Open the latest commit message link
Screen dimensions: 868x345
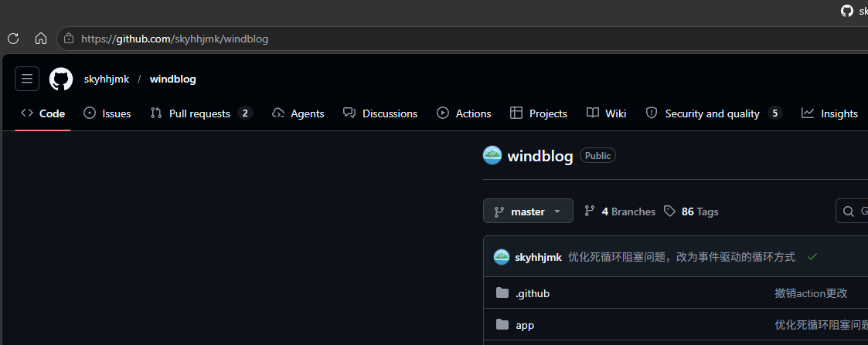click(681, 257)
